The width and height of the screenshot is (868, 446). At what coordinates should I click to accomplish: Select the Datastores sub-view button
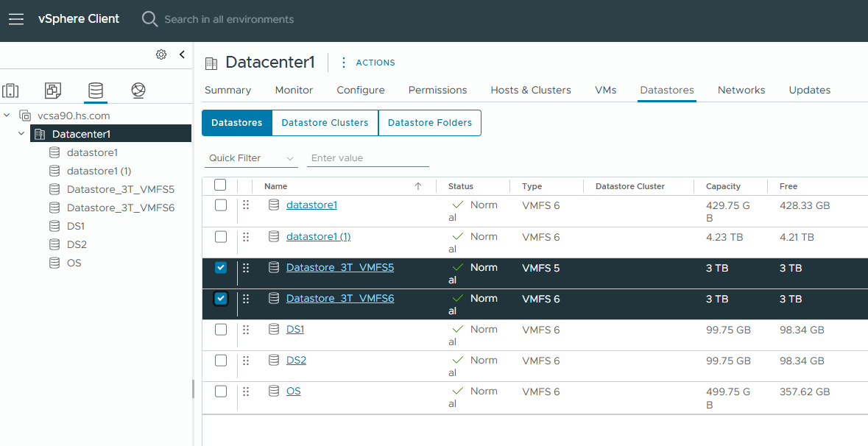pos(237,123)
